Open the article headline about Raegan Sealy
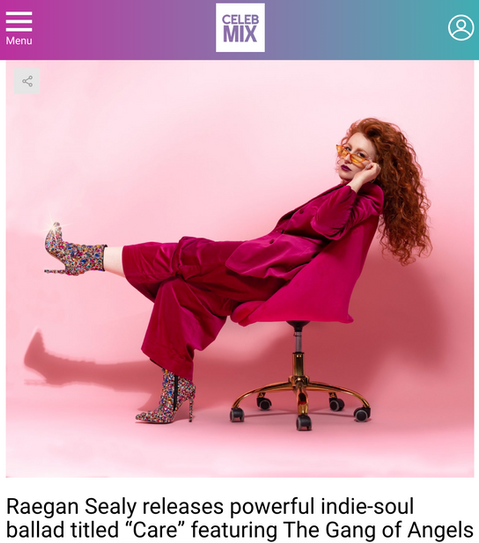The image size is (479, 543). (x=240, y=518)
